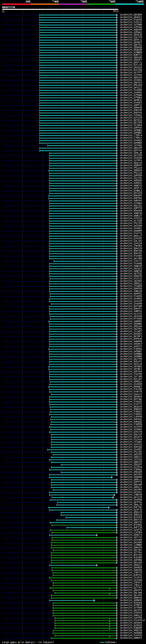
Task: Select label UniRef100_Q42624
Action: point(131,67)
